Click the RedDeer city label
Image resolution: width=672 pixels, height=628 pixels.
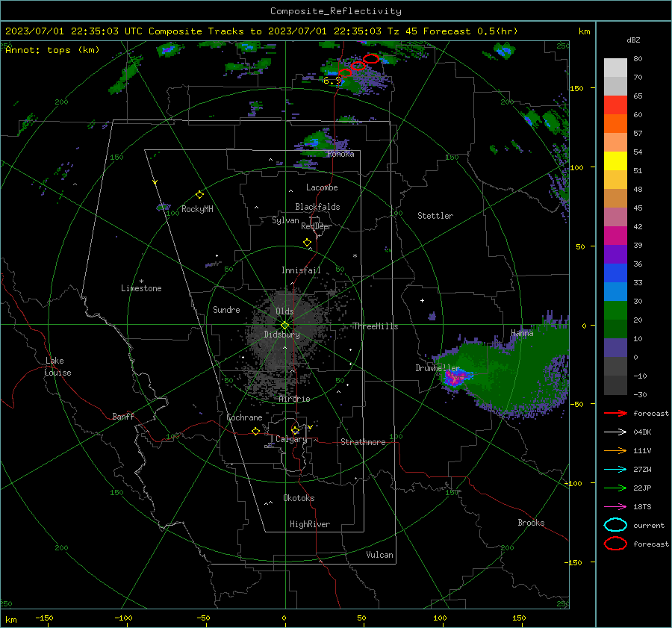point(317,226)
